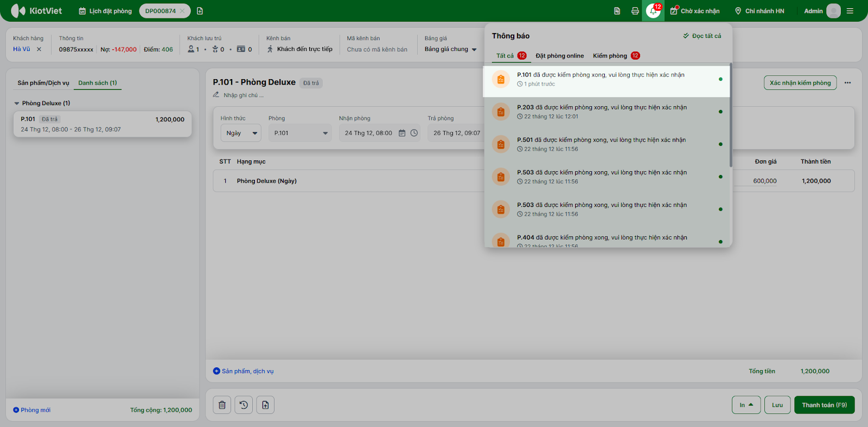
Task: Mark all read with Đọc tất cả
Action: (702, 36)
